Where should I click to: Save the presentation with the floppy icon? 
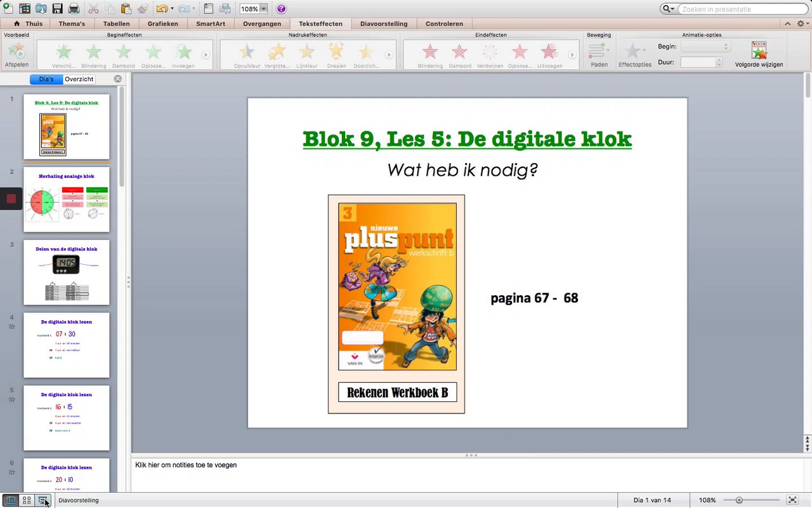58,9
